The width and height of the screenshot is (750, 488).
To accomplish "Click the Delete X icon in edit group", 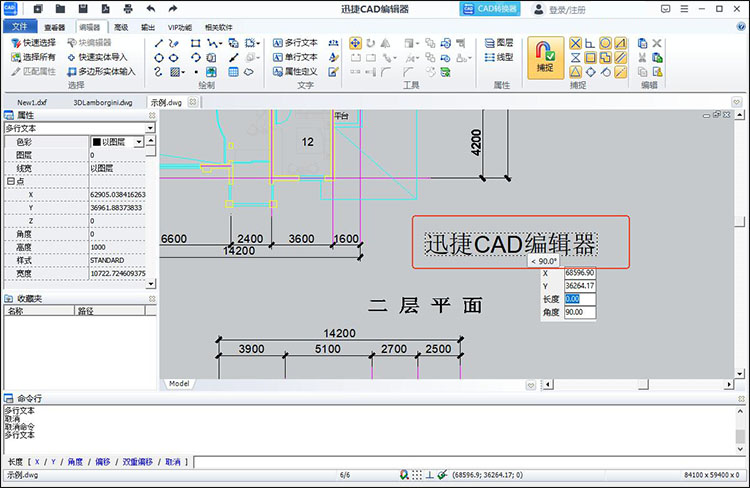I will pyautogui.click(x=657, y=44).
